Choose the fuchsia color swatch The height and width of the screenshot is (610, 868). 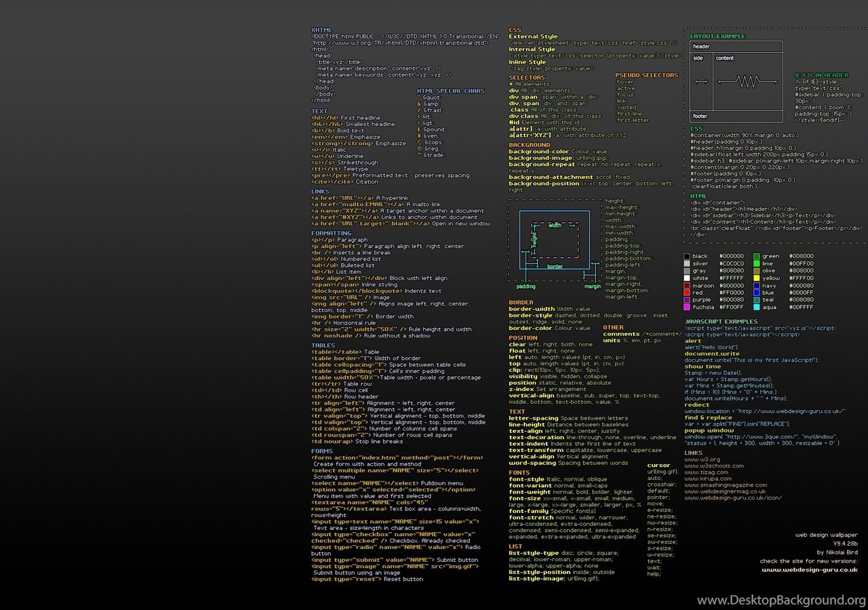687,307
